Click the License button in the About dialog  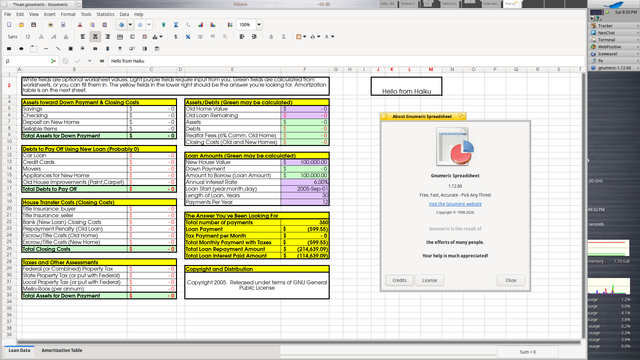(x=429, y=280)
